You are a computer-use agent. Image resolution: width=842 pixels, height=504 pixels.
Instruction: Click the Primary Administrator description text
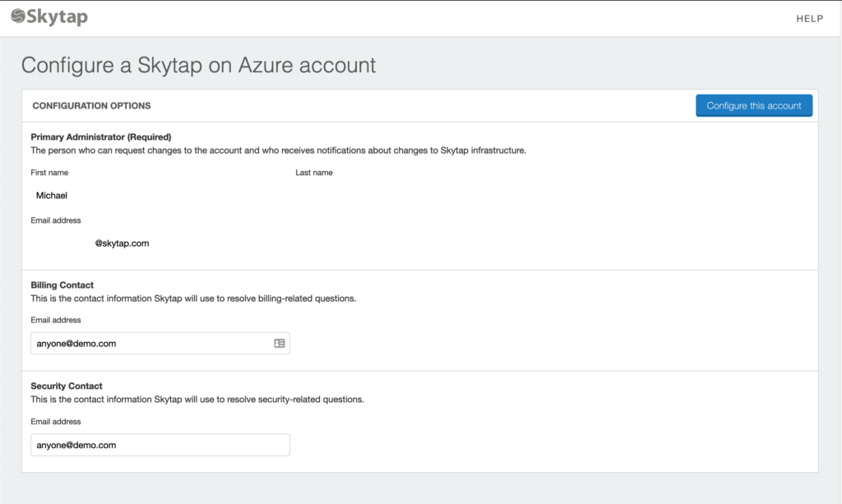[x=278, y=150]
